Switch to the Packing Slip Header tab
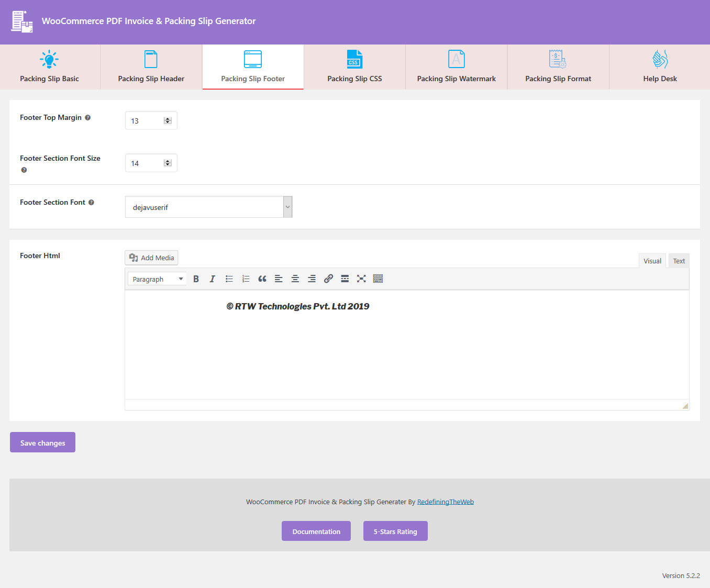This screenshot has height=588, width=710. (151, 66)
